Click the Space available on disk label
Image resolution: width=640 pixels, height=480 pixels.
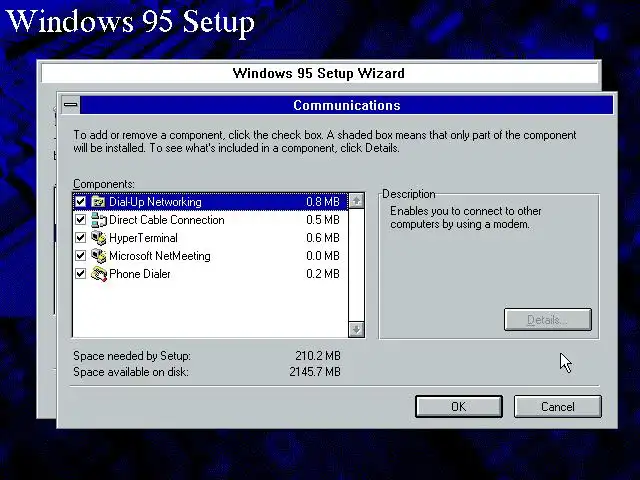(x=131, y=372)
